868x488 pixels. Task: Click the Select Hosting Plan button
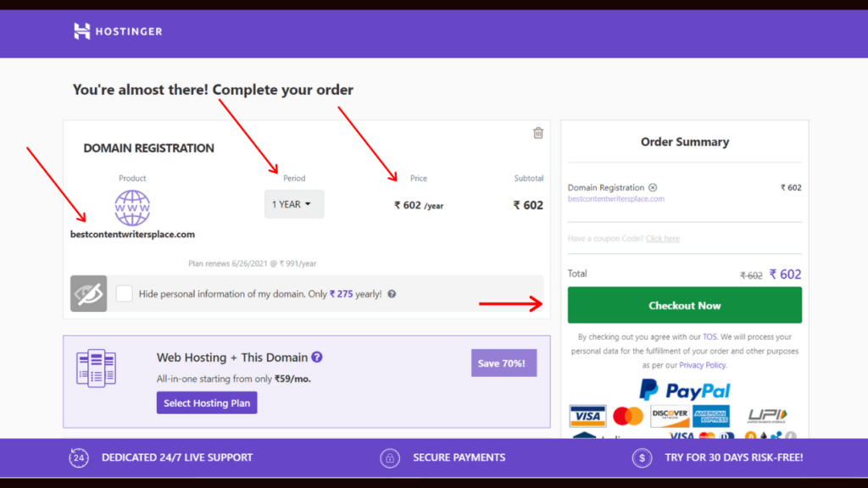pyautogui.click(x=207, y=402)
